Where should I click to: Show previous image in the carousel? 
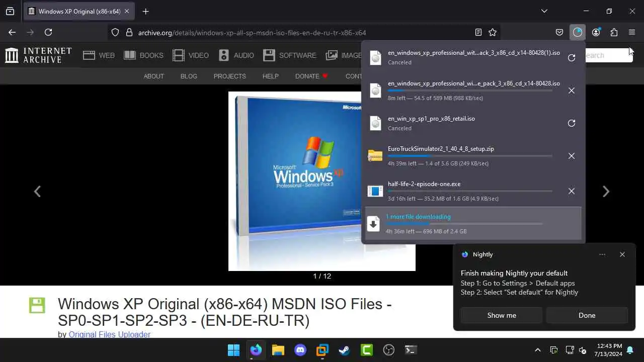[x=37, y=192]
